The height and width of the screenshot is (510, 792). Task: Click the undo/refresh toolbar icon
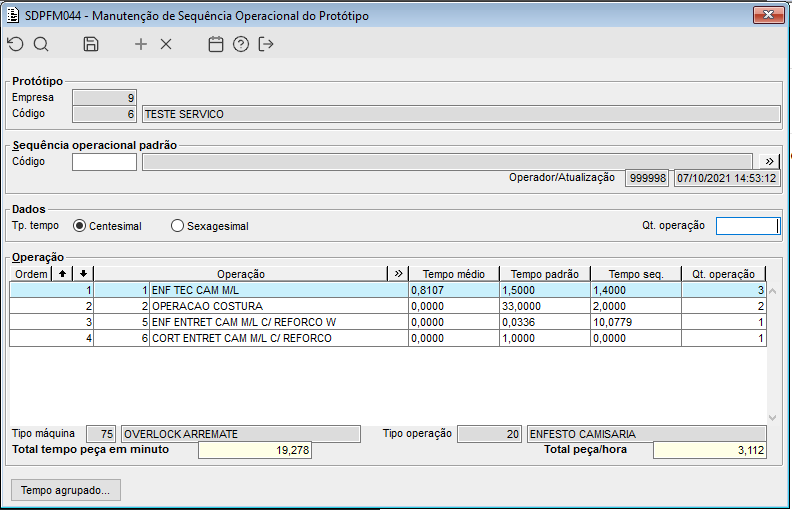pos(14,44)
